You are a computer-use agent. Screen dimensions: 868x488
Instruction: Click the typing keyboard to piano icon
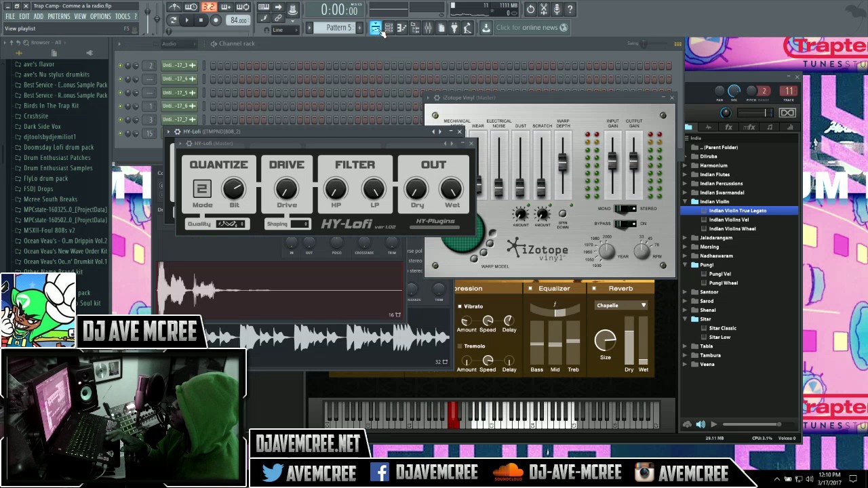264,8
